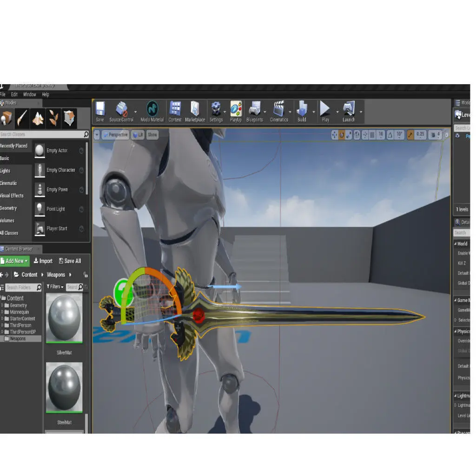
Task: Open the Filters dropdown in Content Browser
Action: click(55, 287)
